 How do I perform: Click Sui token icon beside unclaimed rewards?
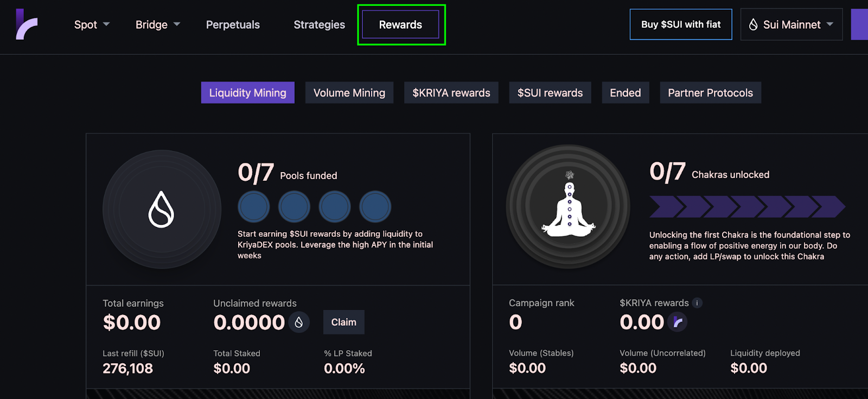(x=299, y=322)
